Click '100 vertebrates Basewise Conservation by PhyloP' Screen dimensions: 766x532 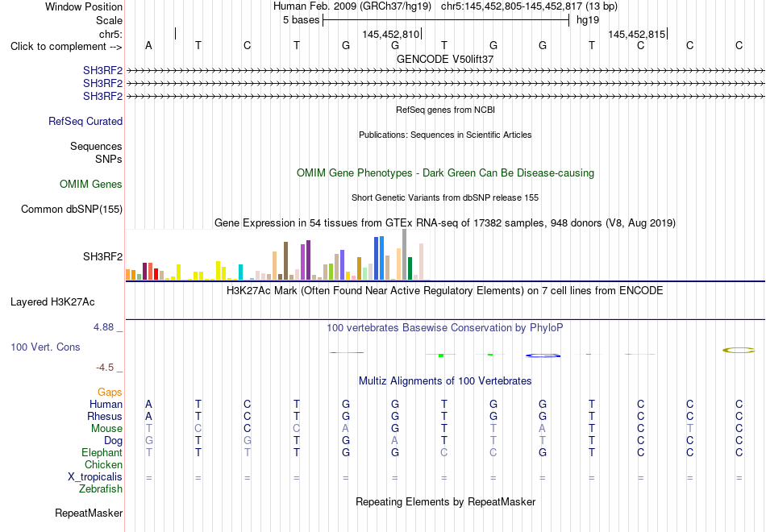point(444,328)
